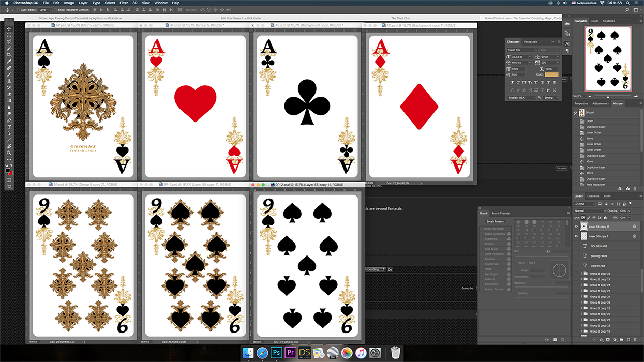Create a new snapshot from the History panel
644x362 pixels.
[627, 189]
